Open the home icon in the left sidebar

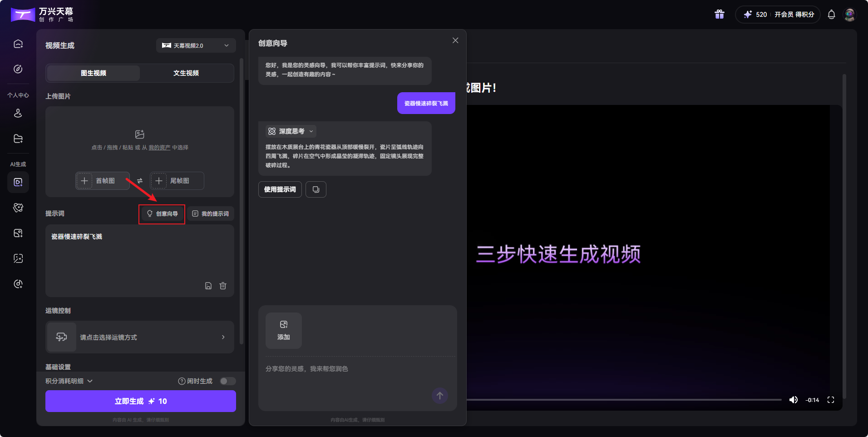[18, 43]
